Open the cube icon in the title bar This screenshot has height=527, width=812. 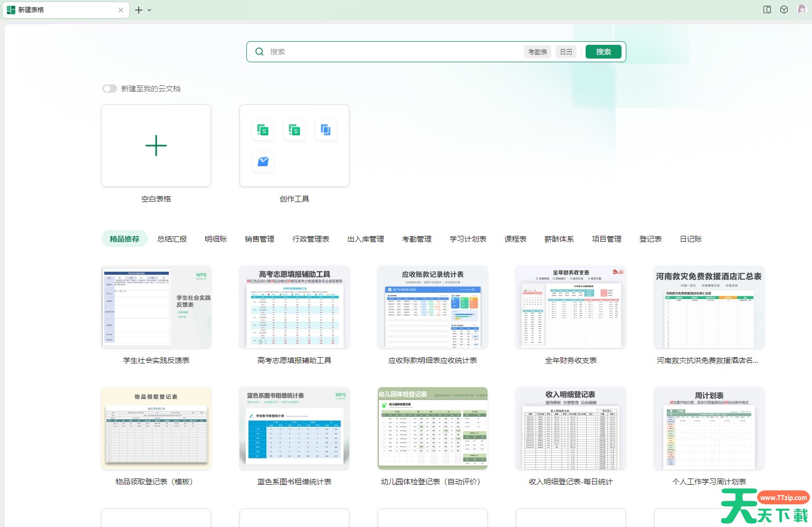[784, 9]
